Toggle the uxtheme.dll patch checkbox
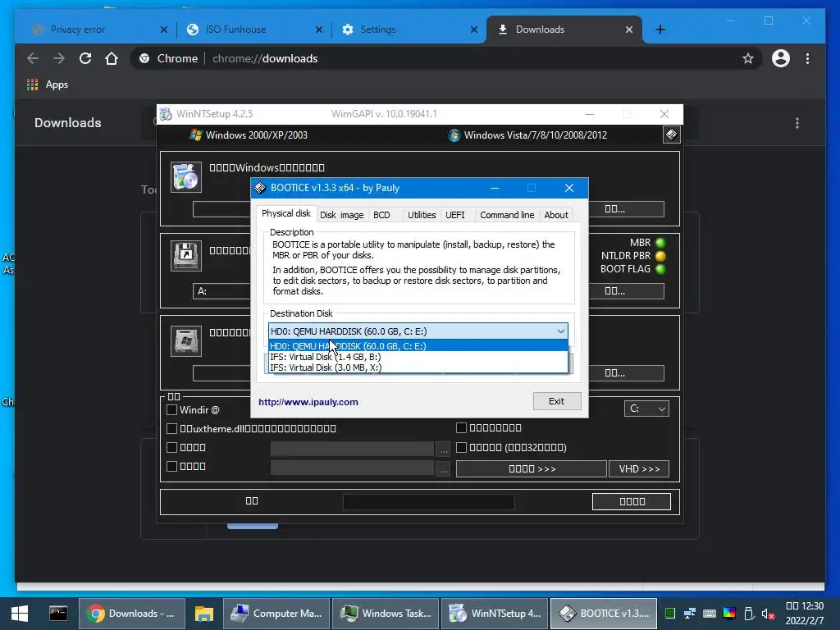Viewport: 840px width, 630px height. pyautogui.click(x=172, y=428)
